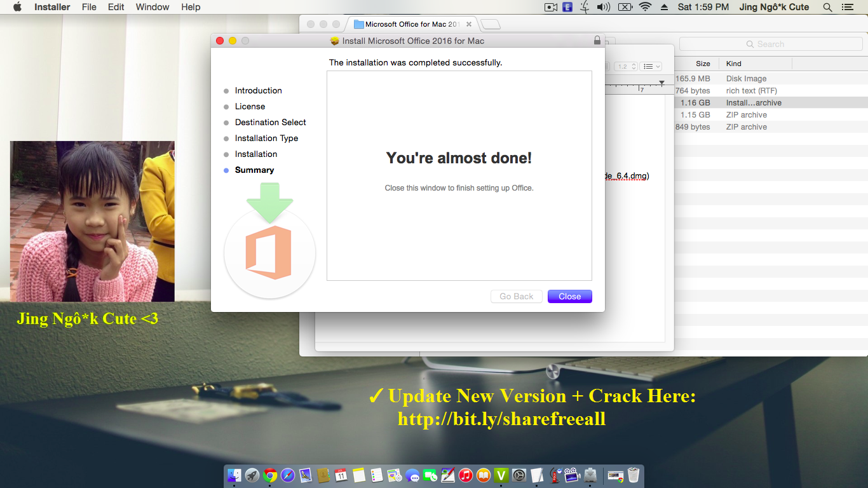
Task: Open Finder from the Dock
Action: coord(234,475)
